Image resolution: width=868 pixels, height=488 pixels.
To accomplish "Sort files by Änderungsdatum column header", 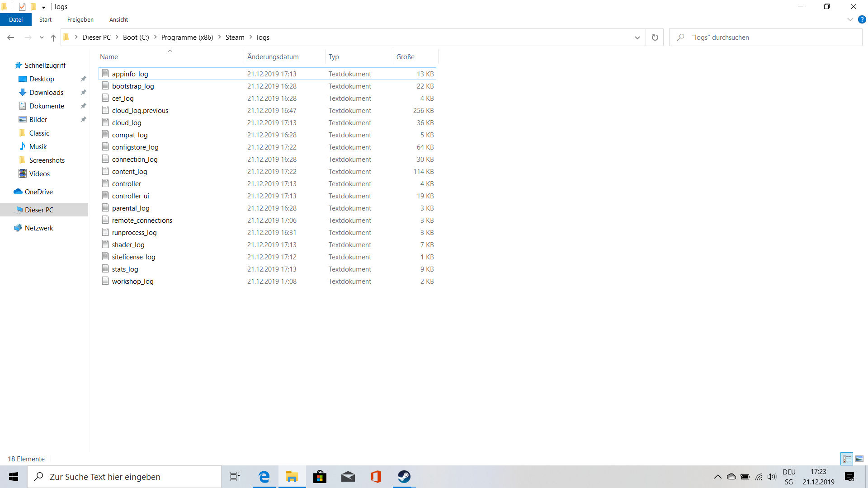I will pos(273,57).
